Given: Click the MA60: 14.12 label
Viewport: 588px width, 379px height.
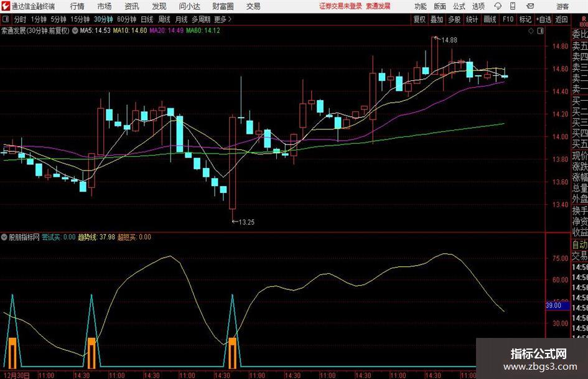Looking at the screenshot, I should point(203,30).
